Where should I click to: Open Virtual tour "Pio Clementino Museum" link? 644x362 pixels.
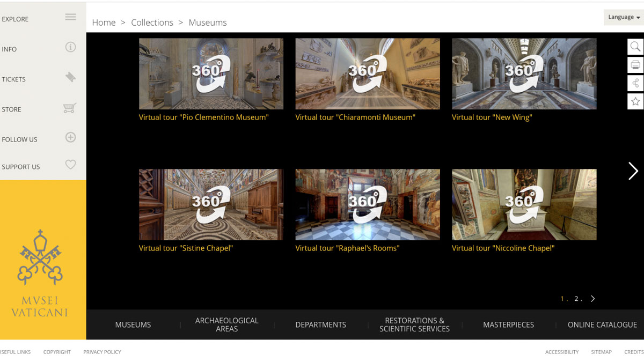coord(204,117)
